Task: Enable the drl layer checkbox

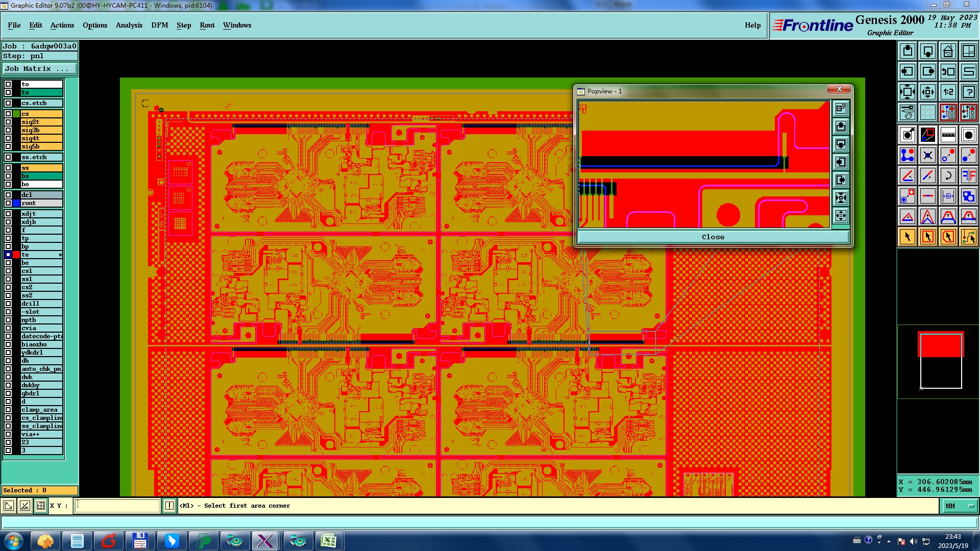Action: 8,195
